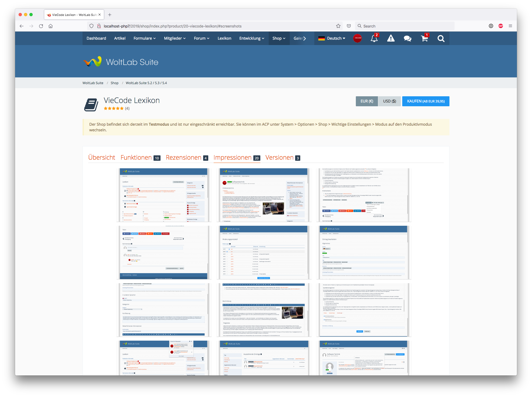Switch to the Versionen tab

279,158
